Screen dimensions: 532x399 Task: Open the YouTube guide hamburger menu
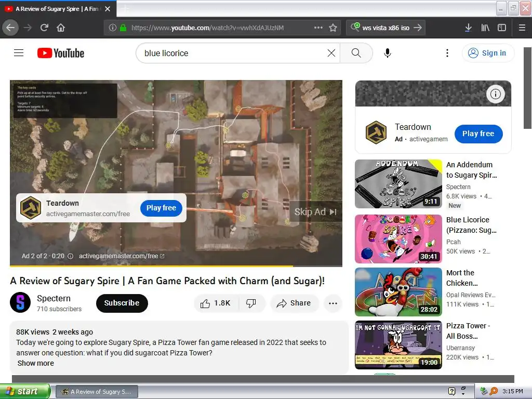19,53
